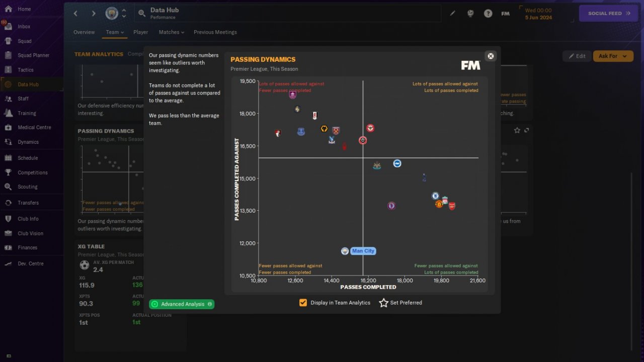644x362 pixels.
Task: Expand the Team dropdown tab
Action: pos(115,32)
